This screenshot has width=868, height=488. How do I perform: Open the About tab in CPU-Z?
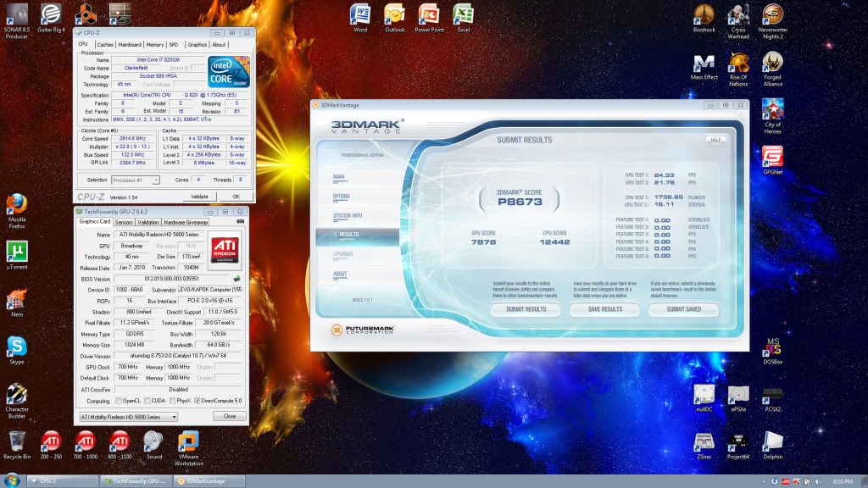(x=219, y=45)
